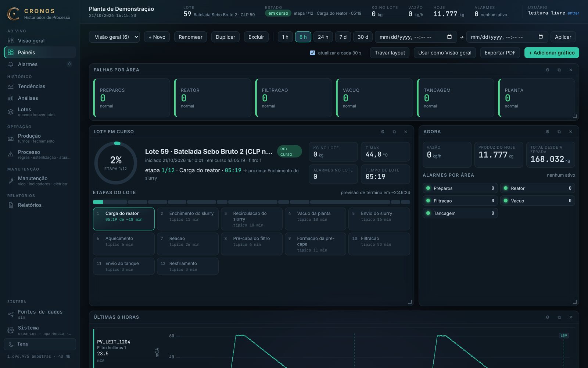
Task: Select the 30 d time range
Action: 363,37
